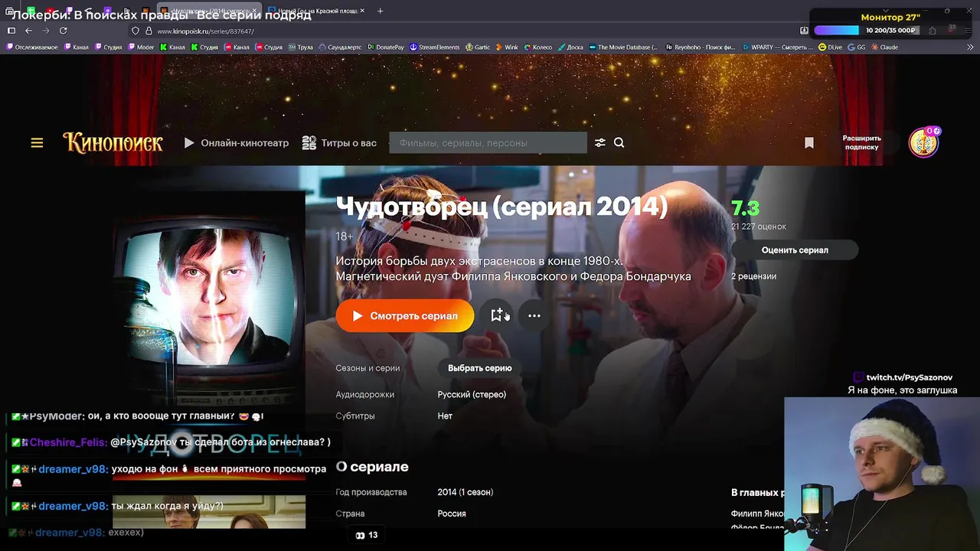Click the browser address bar URL
Screen dimensions: 980x551
205,31
